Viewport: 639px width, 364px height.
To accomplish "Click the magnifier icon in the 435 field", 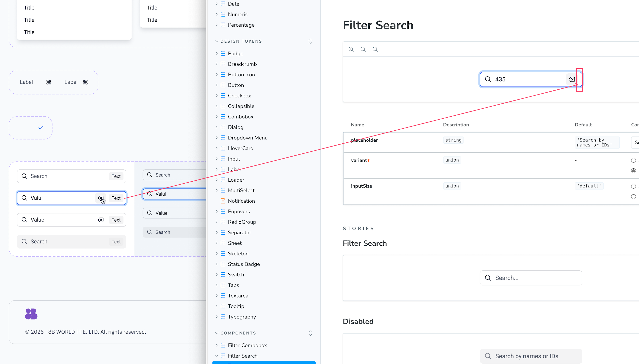I will [488, 79].
